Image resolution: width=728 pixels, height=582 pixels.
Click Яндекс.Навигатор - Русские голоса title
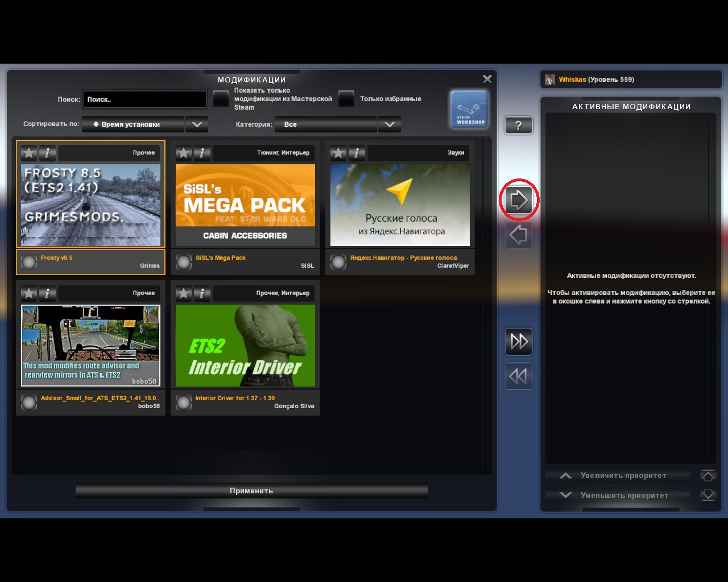403,258
